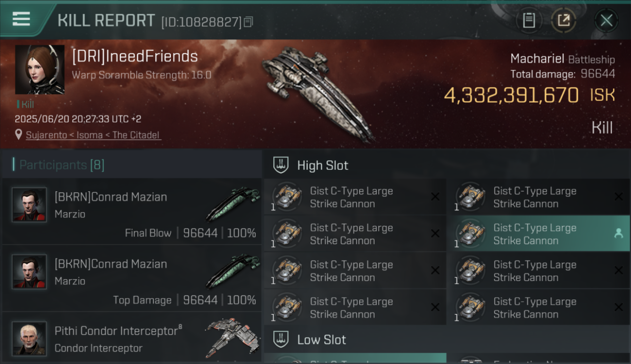The image size is (631, 364).
Task: Click the Macharielship image
Action: point(319,92)
